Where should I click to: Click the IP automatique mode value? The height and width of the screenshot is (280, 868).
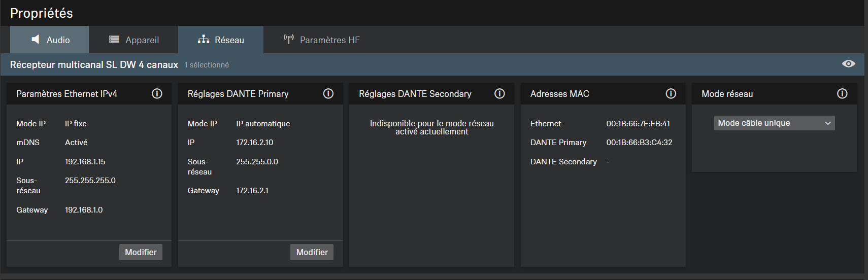(x=263, y=124)
